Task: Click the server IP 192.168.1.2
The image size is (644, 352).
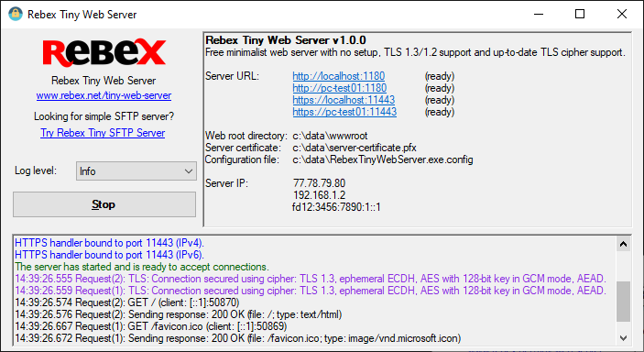Action: (319, 195)
